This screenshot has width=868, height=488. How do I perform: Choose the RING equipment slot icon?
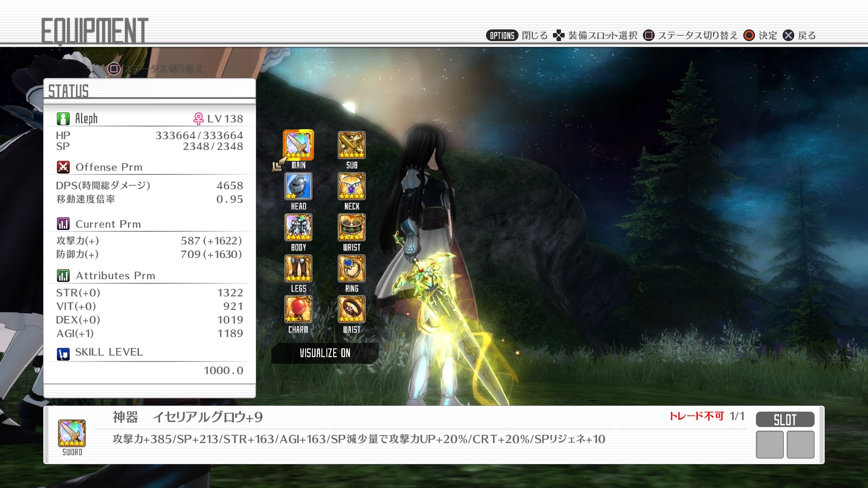352,268
